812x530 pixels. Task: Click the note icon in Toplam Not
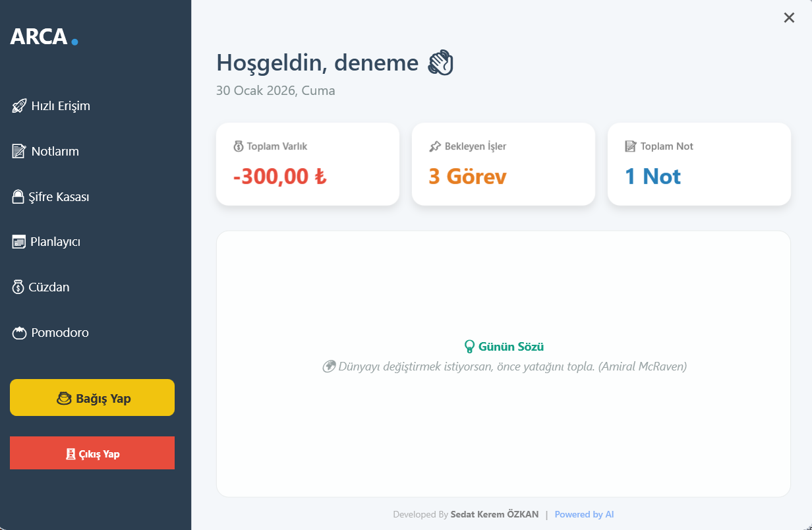pos(631,146)
